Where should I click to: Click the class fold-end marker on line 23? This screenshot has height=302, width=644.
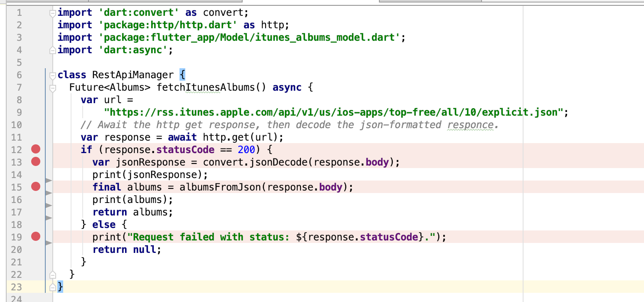click(52, 287)
